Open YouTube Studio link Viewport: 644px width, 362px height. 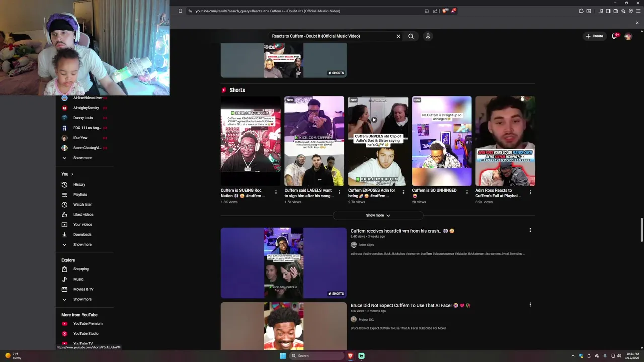pos(86,334)
